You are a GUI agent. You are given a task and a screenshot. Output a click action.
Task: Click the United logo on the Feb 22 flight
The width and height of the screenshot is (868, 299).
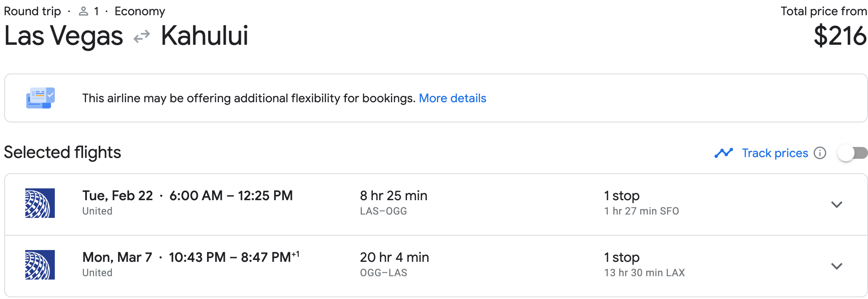[40, 203]
